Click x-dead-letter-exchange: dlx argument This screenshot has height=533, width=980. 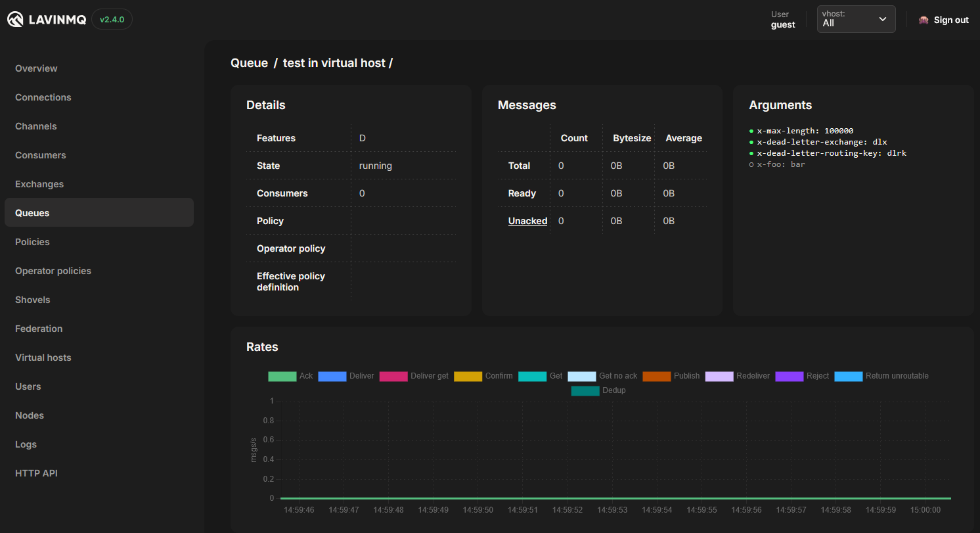click(x=822, y=142)
